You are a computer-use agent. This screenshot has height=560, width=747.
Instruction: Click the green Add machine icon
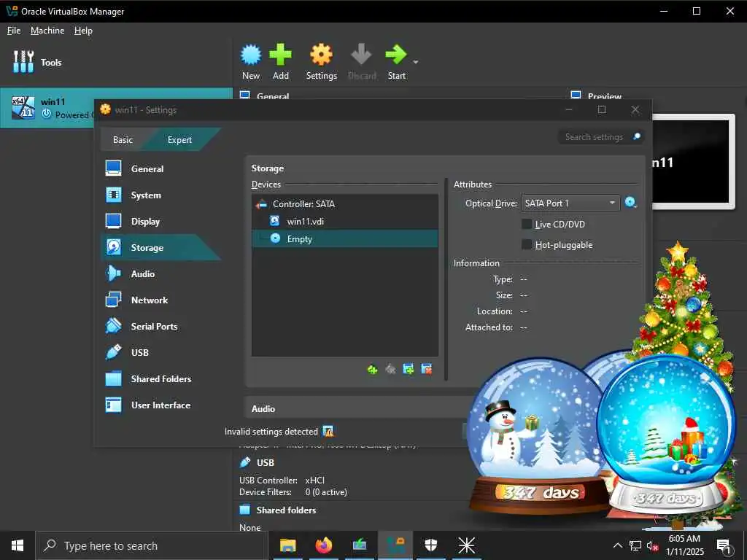click(281, 55)
